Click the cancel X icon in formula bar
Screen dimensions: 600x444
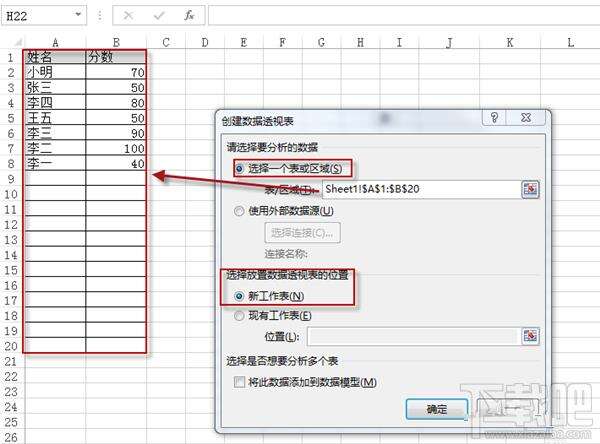(x=128, y=16)
